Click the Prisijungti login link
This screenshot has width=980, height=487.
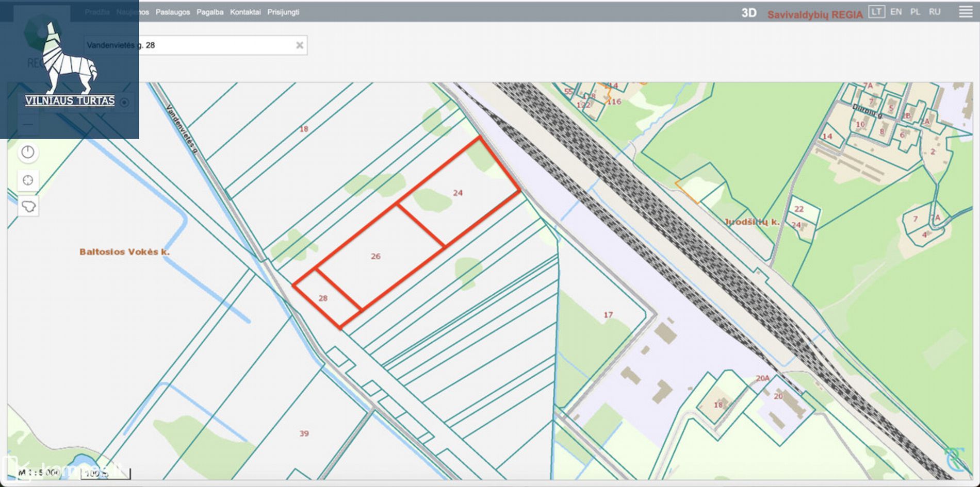[283, 12]
